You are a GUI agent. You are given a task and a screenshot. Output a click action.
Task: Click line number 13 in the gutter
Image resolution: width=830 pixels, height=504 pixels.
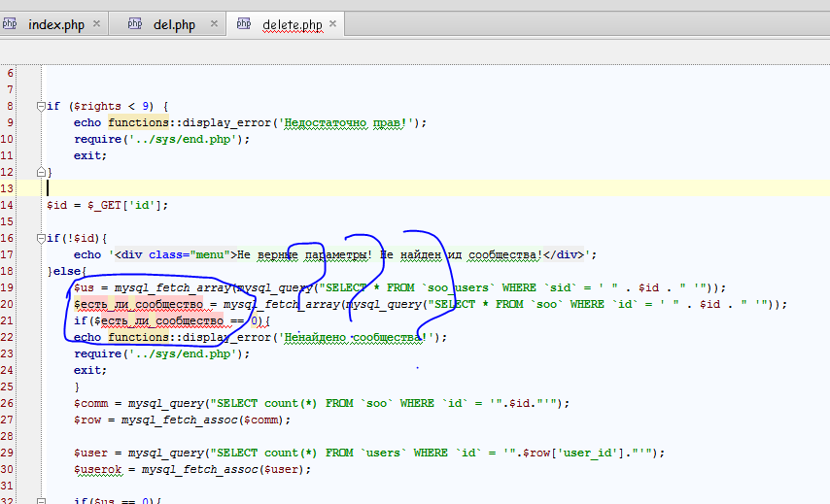[9, 188]
